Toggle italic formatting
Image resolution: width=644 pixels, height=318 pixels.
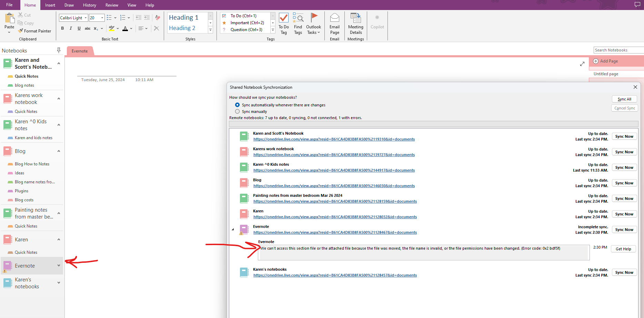coord(71,28)
